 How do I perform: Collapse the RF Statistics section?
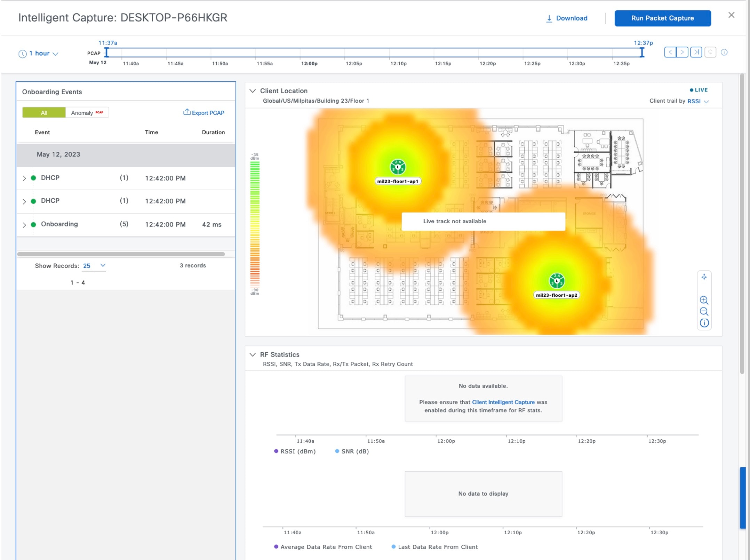point(253,354)
